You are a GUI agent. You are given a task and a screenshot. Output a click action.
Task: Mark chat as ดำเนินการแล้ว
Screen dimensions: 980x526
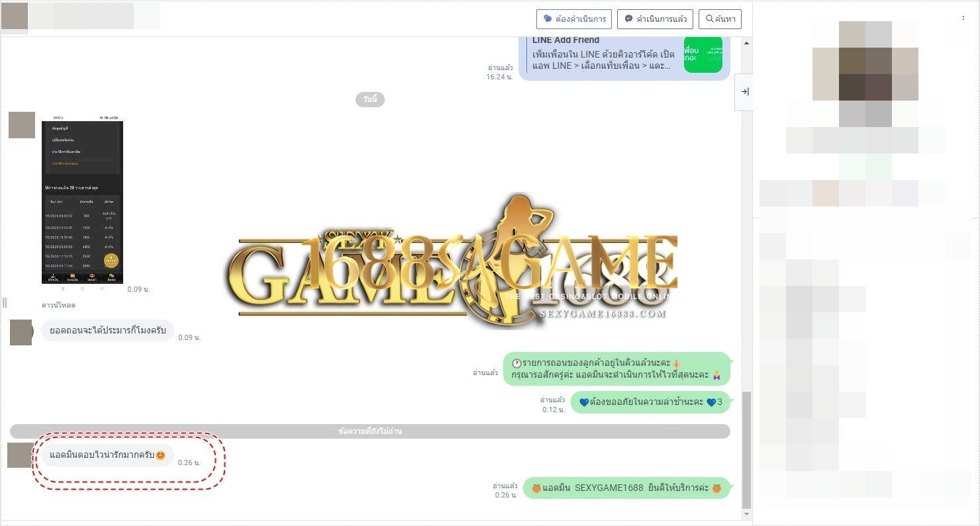pos(655,19)
